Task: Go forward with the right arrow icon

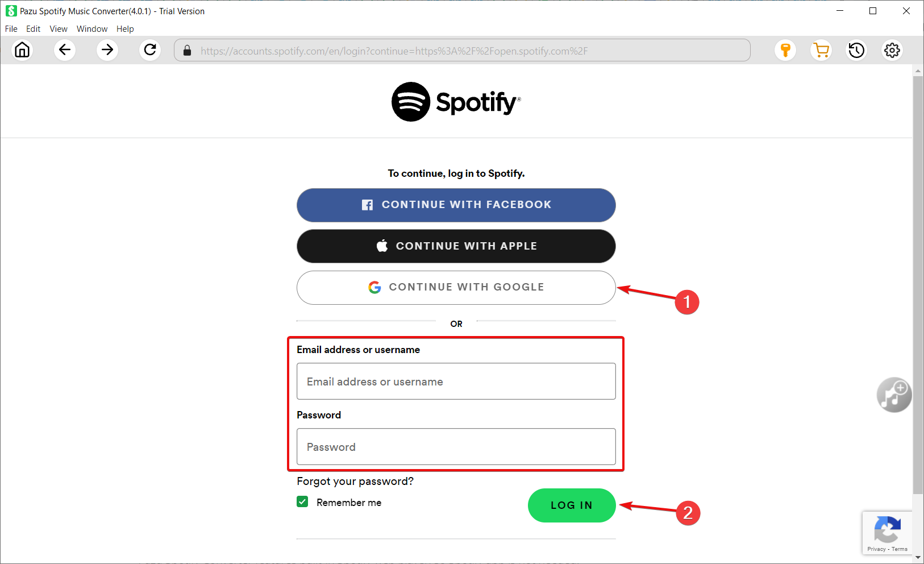Action: pyautogui.click(x=107, y=50)
